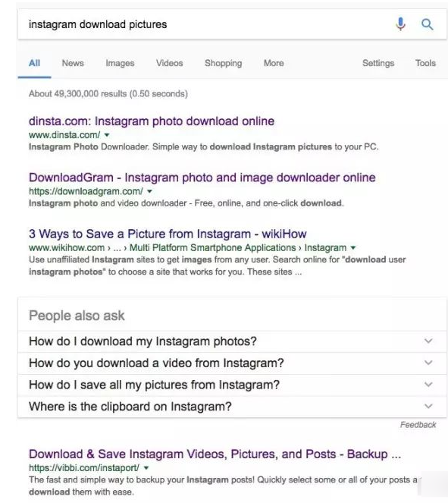Click the 'Free, online, and one-click download' snippet
448x503 pixels.
[x=186, y=203]
